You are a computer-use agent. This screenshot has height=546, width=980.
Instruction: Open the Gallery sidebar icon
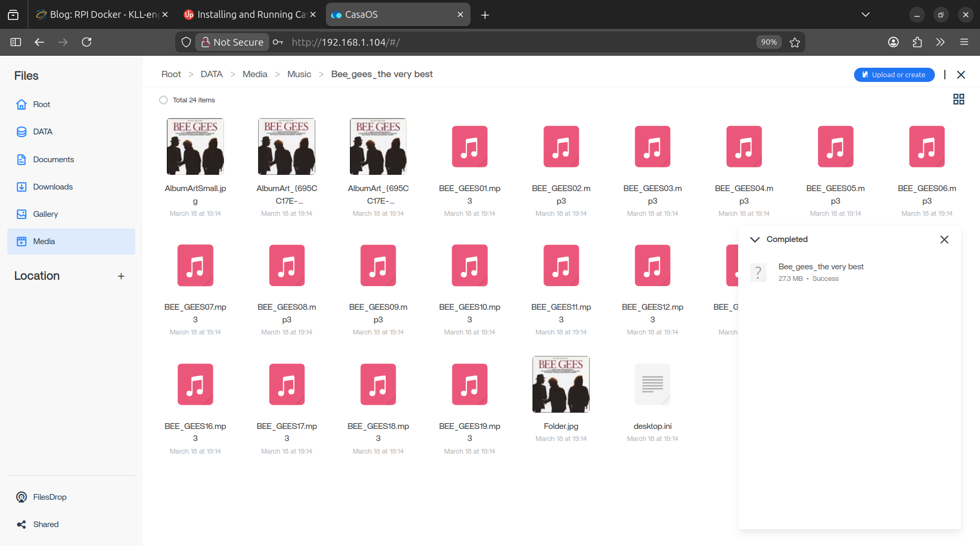(22, 214)
